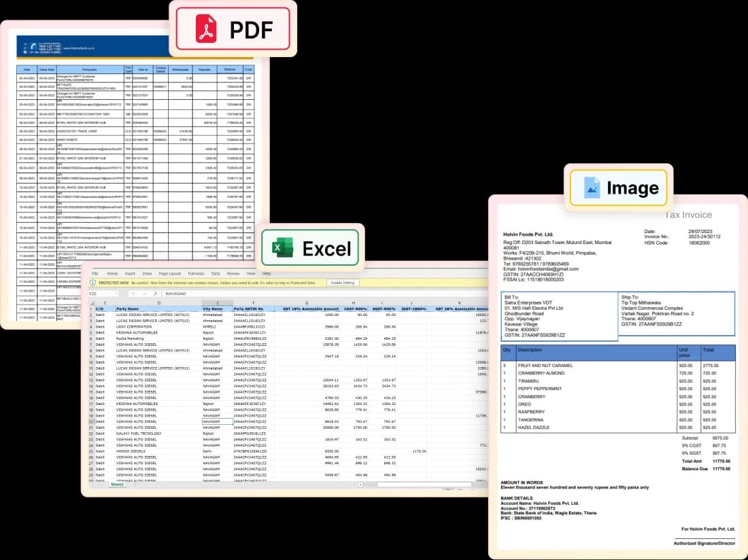The image size is (748, 560).
Task: Click the formula bar containing NAVAGAM
Action: [324, 294]
